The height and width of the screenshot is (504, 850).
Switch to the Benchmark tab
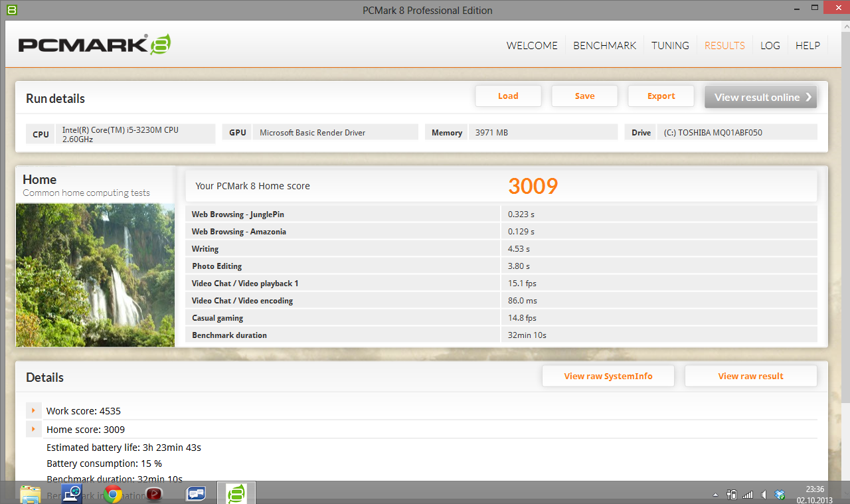click(x=604, y=45)
